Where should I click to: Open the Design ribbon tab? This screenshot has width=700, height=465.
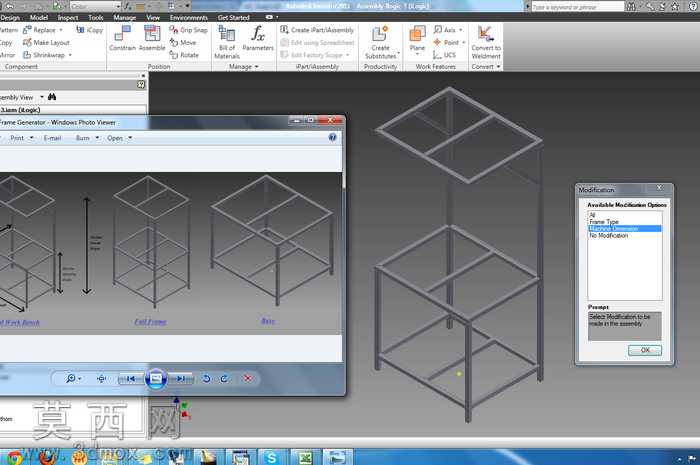pyautogui.click(x=10, y=17)
